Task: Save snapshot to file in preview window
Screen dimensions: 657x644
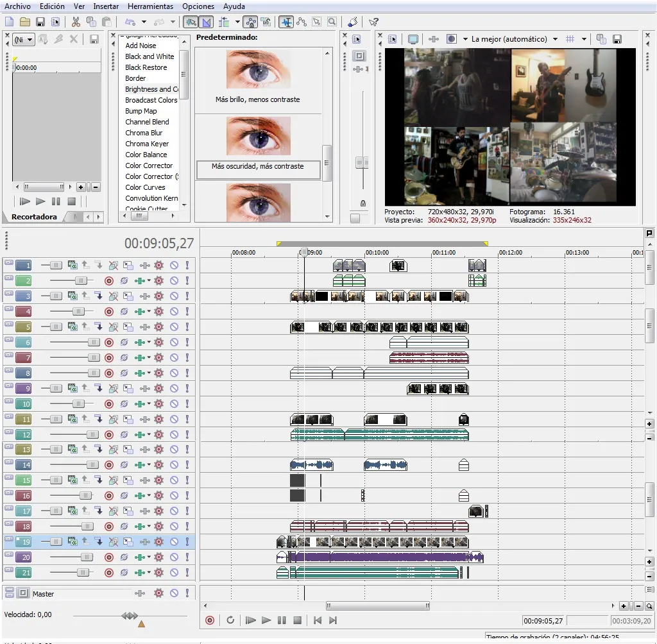Action: 617,39
